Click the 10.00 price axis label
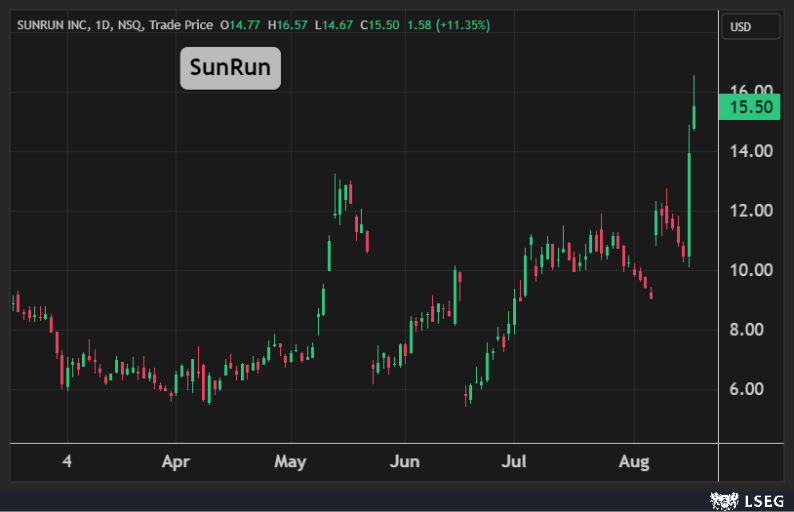The height and width of the screenshot is (512, 794). [x=751, y=270]
